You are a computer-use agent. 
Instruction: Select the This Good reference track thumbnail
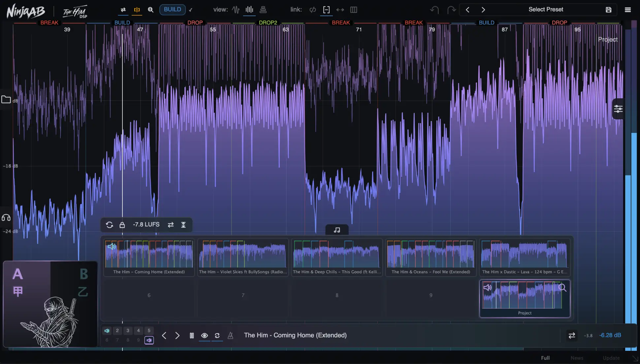[x=337, y=257]
